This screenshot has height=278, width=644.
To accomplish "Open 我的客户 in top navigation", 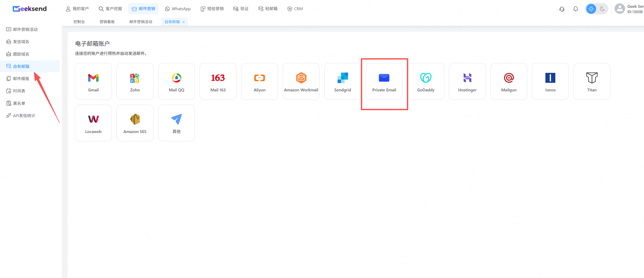I will pos(77,9).
